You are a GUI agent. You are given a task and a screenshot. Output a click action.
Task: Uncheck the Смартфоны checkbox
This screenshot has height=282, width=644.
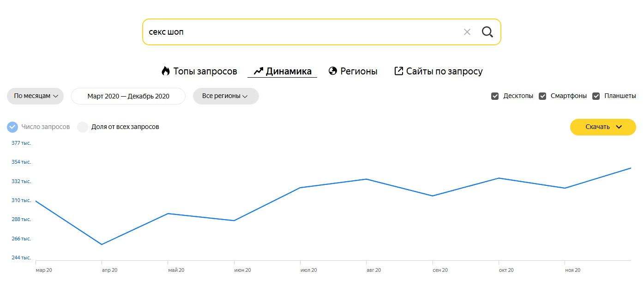coord(542,96)
